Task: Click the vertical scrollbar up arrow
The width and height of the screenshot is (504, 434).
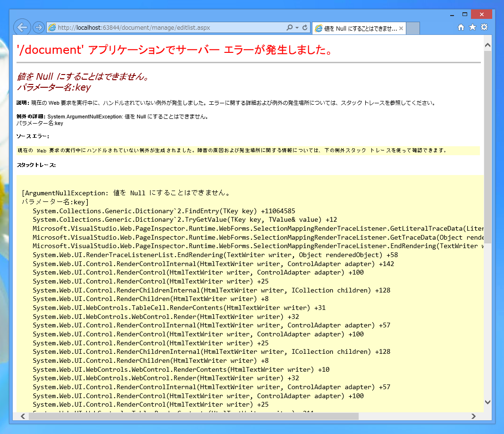Action: point(487,44)
